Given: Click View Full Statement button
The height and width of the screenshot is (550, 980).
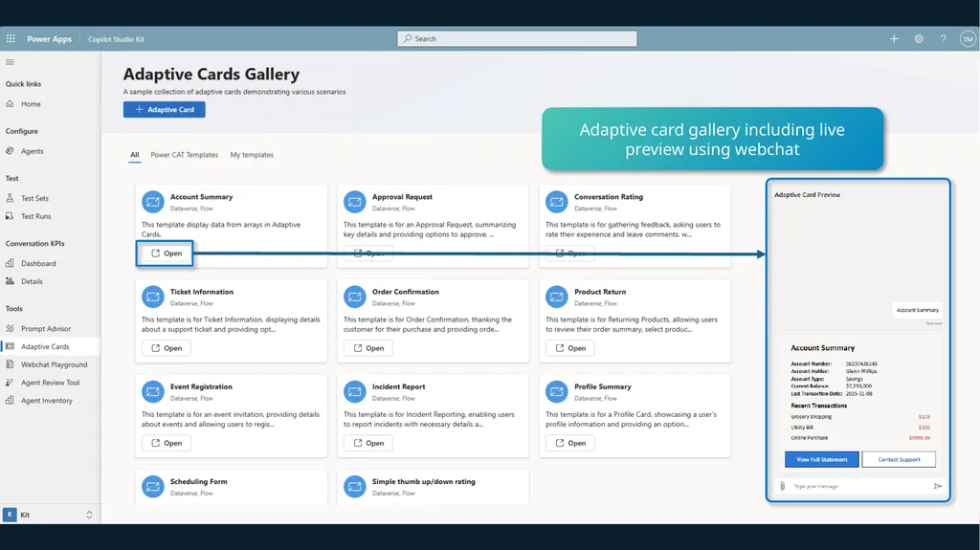Looking at the screenshot, I should pyautogui.click(x=822, y=459).
